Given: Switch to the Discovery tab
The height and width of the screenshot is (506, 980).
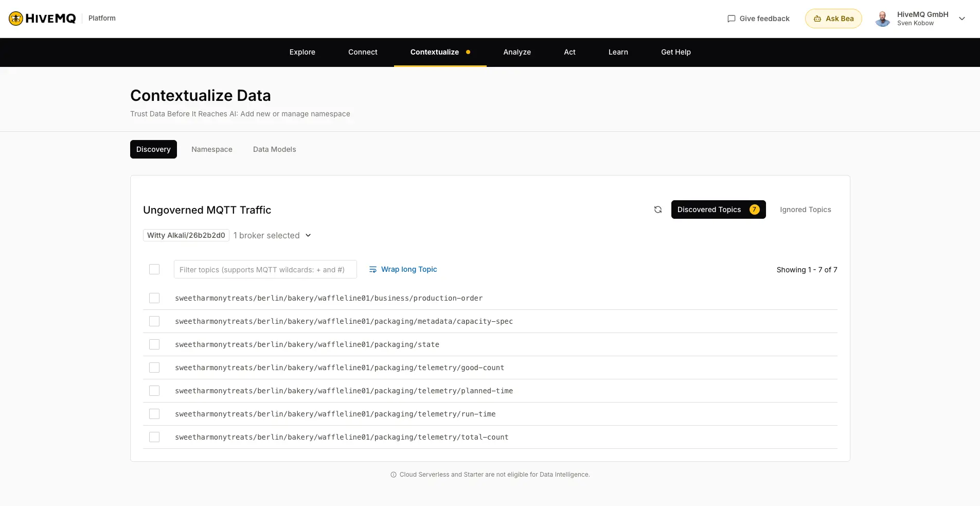Looking at the screenshot, I should tap(153, 149).
